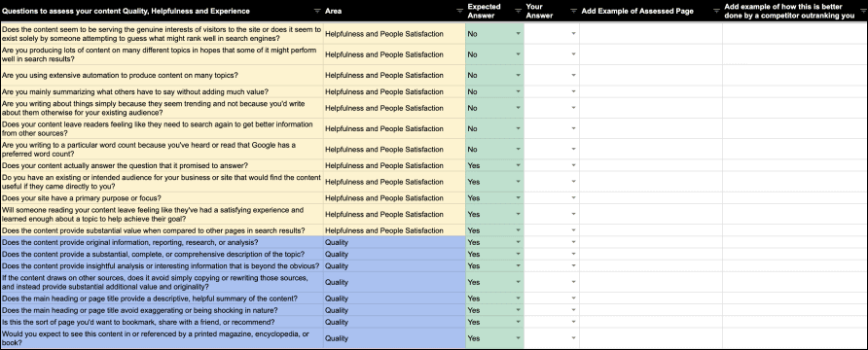Viewport: 868px width, 350px height.
Task: Select the Quality area cell for heading exaggerating row
Action: pyautogui.click(x=394, y=310)
